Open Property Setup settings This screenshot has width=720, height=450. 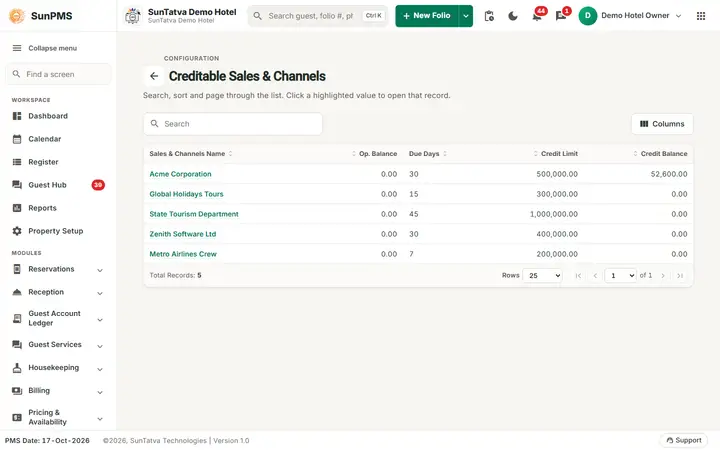click(58, 231)
